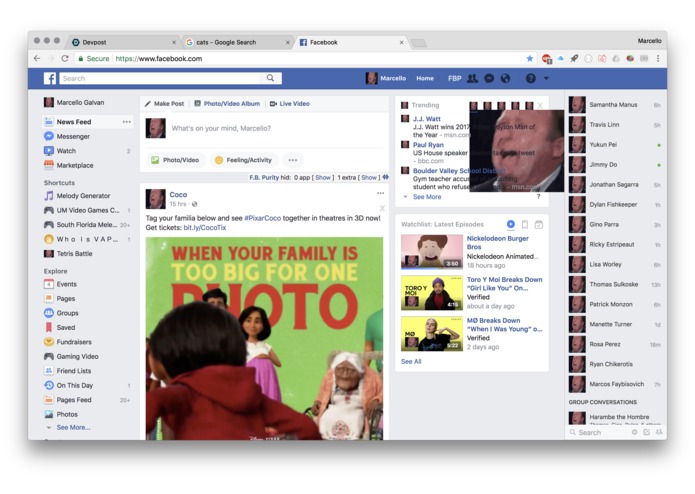This screenshot has height=494, width=695.
Task: Click the Facebook logo icon
Action: click(x=50, y=78)
